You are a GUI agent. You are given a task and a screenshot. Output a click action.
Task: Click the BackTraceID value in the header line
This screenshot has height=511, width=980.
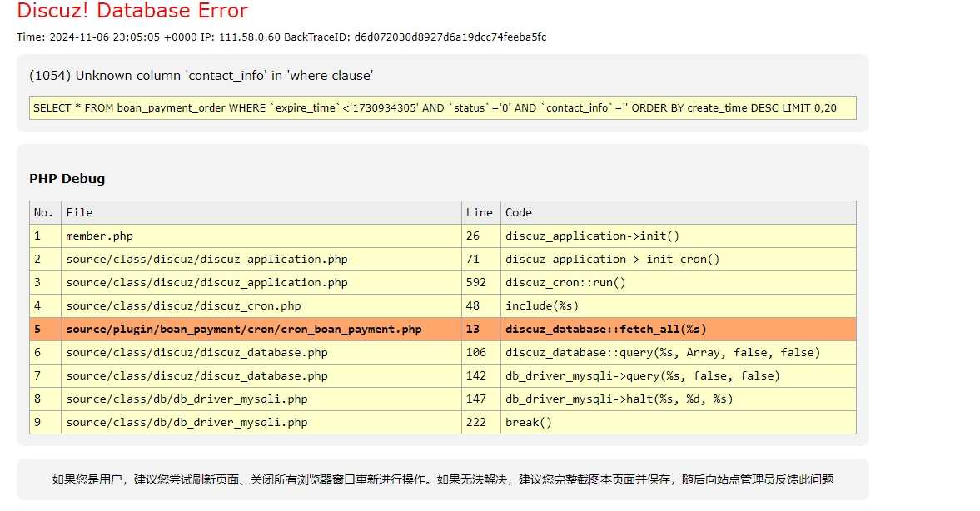tap(450, 37)
